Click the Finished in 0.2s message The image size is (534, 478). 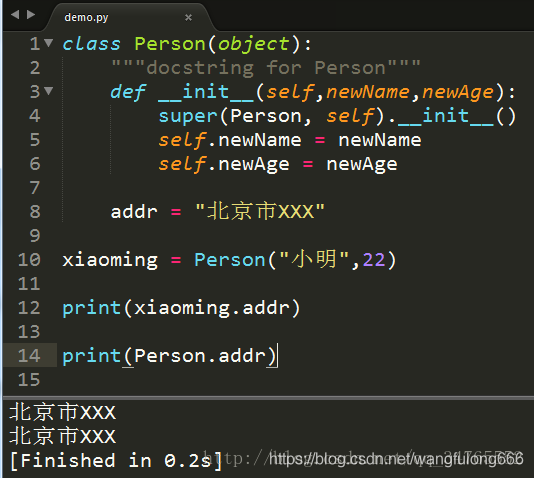116,461
